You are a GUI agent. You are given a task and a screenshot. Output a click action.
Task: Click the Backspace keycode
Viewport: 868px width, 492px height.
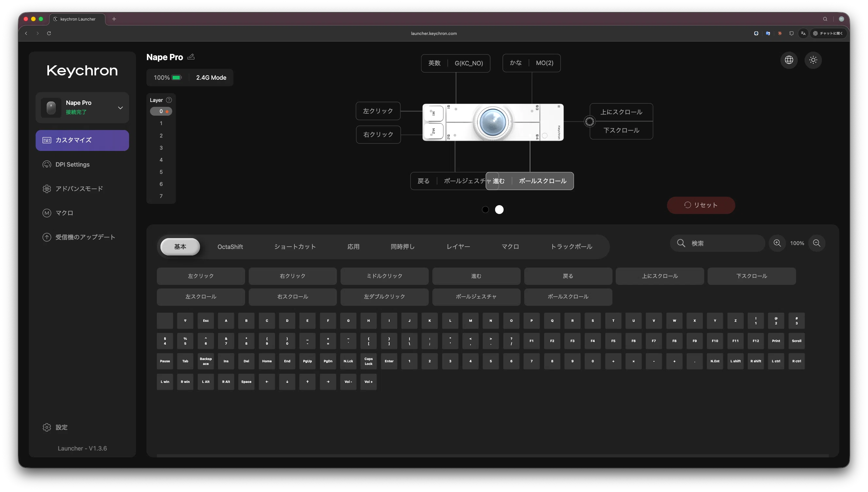206,361
